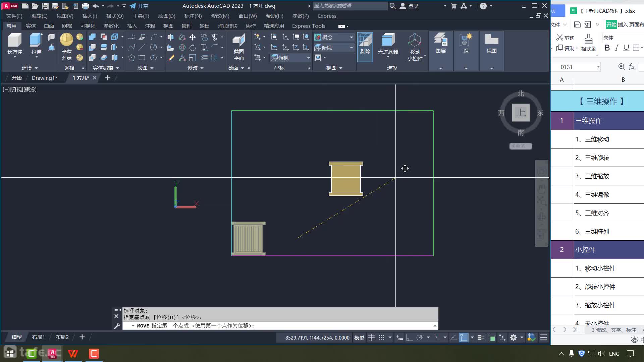Click the [-][俯视][概念] viewport controls label
The width and height of the screenshot is (644, 362).
click(x=19, y=89)
